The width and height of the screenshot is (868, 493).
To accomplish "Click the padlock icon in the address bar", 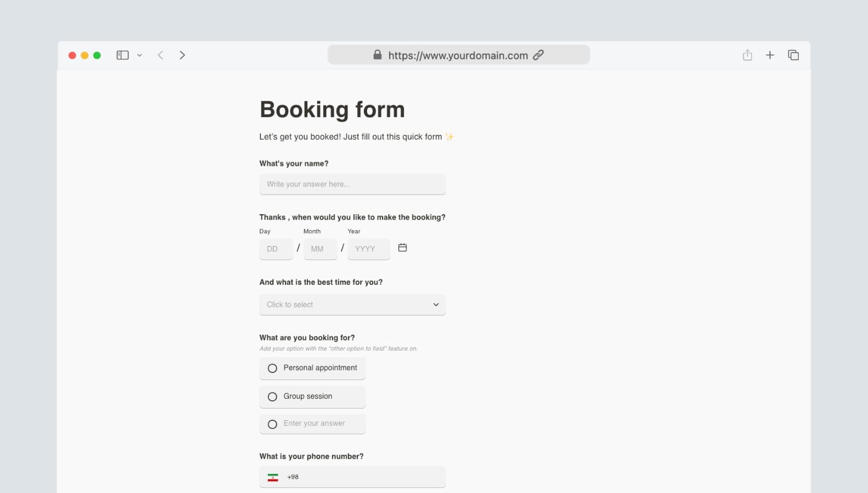I will (377, 55).
